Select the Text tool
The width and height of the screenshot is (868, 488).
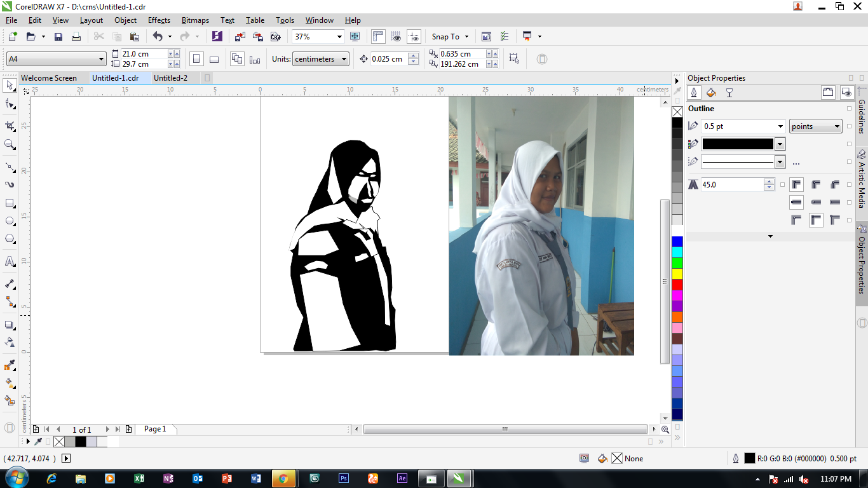(x=10, y=261)
